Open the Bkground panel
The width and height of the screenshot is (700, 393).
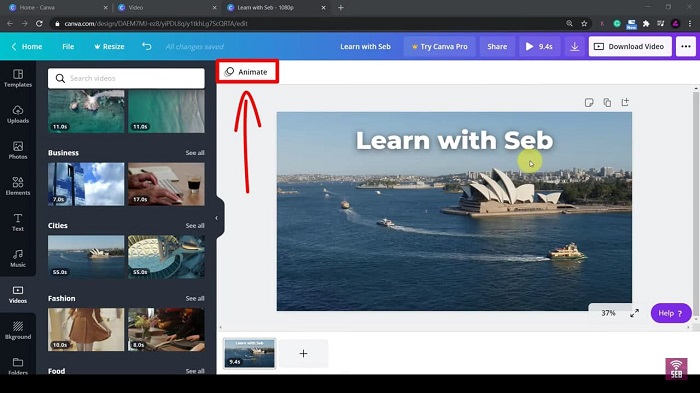pos(18,331)
